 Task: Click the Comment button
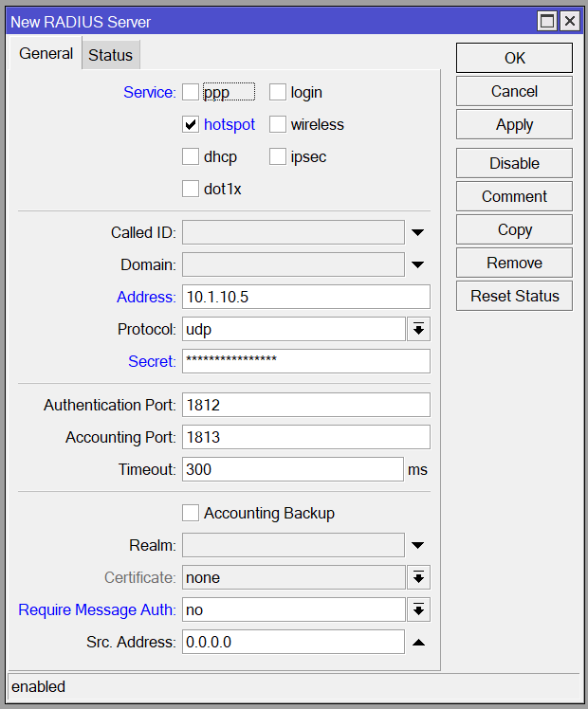point(514,196)
